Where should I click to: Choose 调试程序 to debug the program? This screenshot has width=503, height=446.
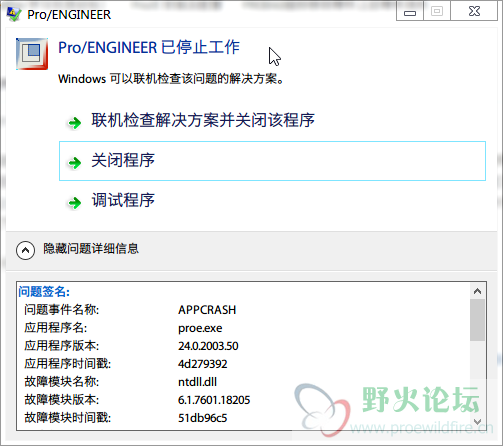(x=123, y=200)
